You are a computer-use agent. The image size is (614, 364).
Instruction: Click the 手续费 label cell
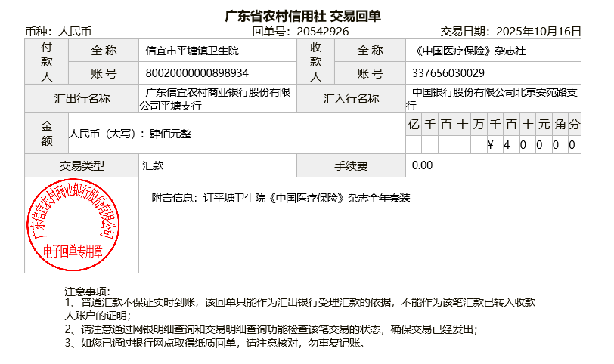click(x=351, y=165)
